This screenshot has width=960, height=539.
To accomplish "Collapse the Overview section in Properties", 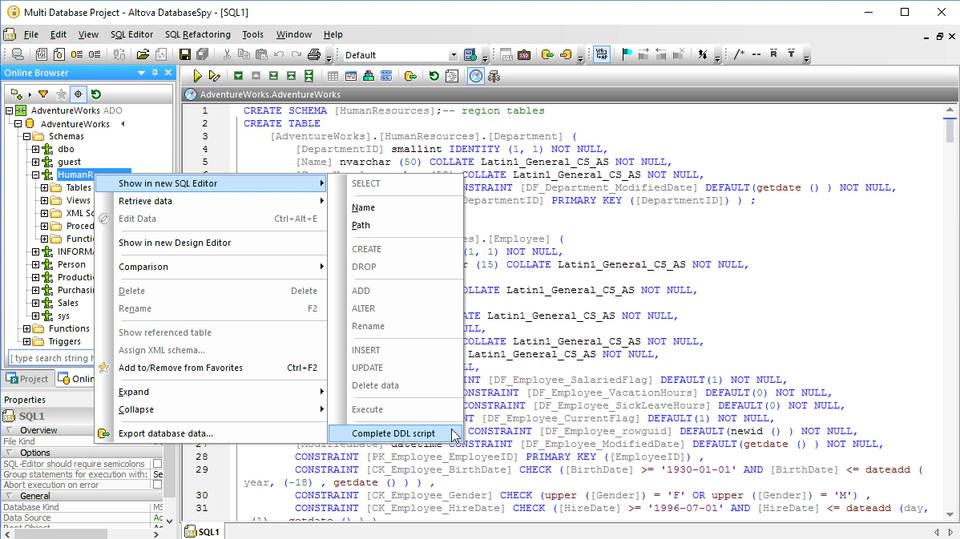I will (x=9, y=430).
